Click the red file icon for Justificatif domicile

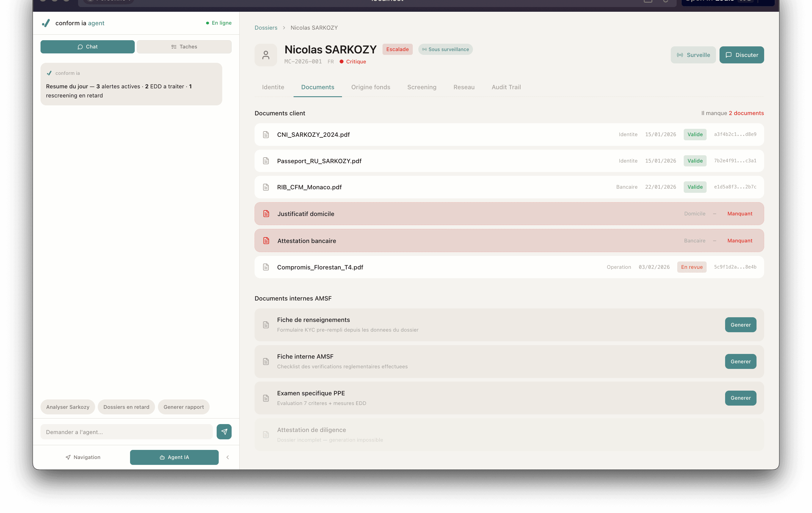pyautogui.click(x=266, y=214)
